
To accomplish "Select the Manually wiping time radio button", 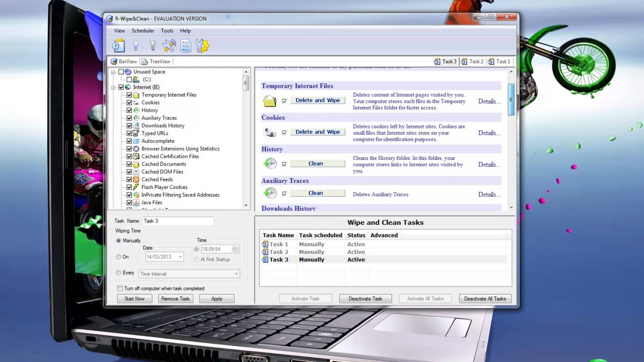I will coord(119,241).
